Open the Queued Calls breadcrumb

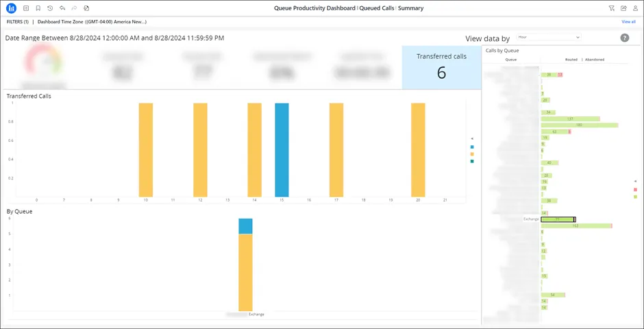pos(377,8)
